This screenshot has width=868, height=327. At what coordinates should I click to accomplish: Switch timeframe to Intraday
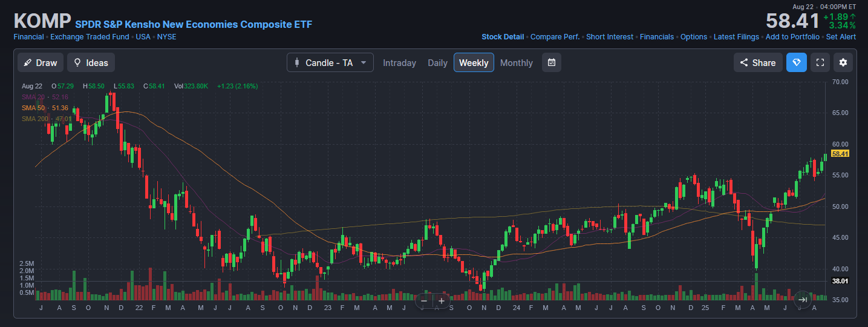(x=400, y=63)
